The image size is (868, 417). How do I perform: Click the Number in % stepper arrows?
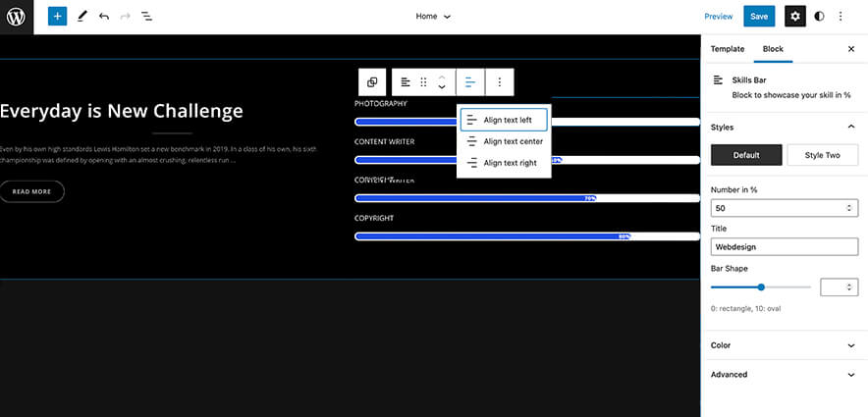(x=849, y=208)
